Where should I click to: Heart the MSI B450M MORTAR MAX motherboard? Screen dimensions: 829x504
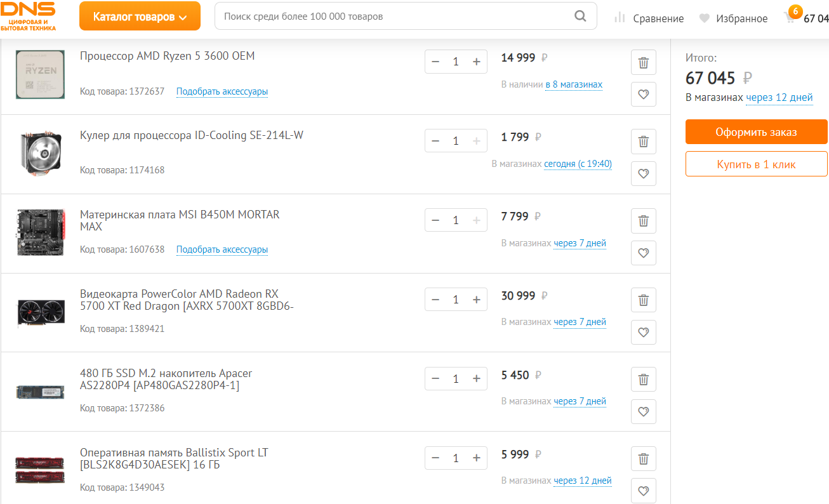tap(644, 253)
